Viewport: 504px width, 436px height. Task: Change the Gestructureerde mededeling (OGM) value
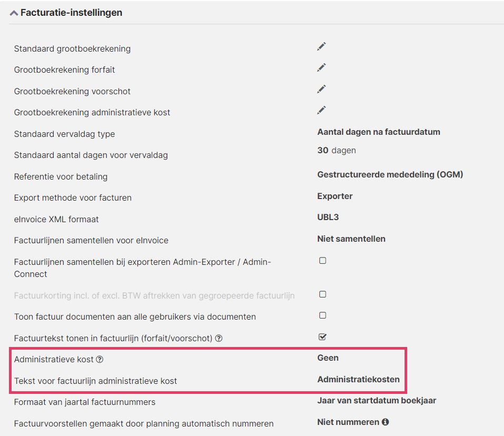tap(390, 174)
